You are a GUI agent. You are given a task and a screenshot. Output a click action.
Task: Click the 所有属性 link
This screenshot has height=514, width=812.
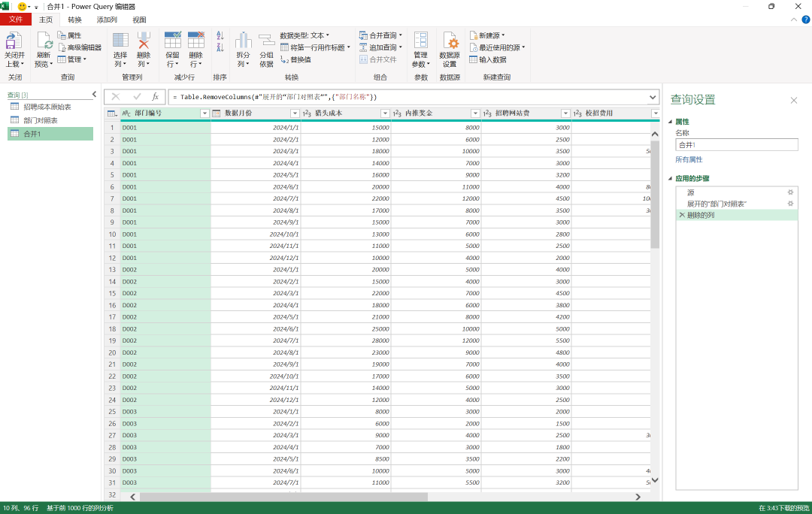689,159
